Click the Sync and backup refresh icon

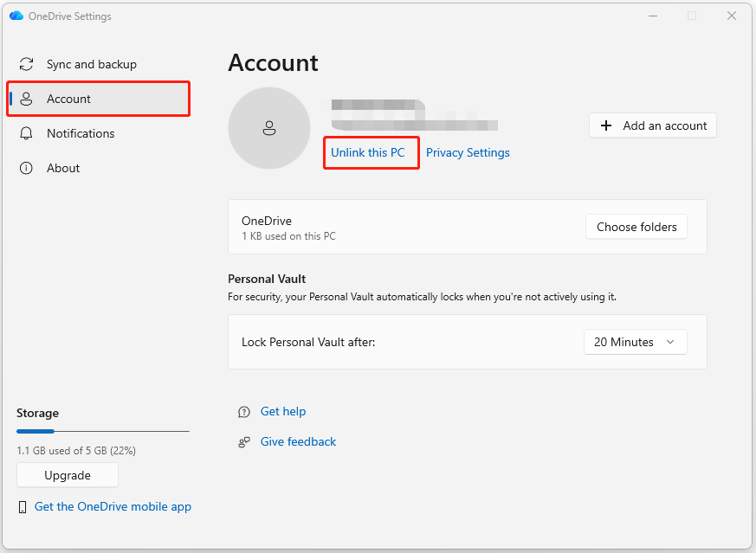click(x=25, y=63)
